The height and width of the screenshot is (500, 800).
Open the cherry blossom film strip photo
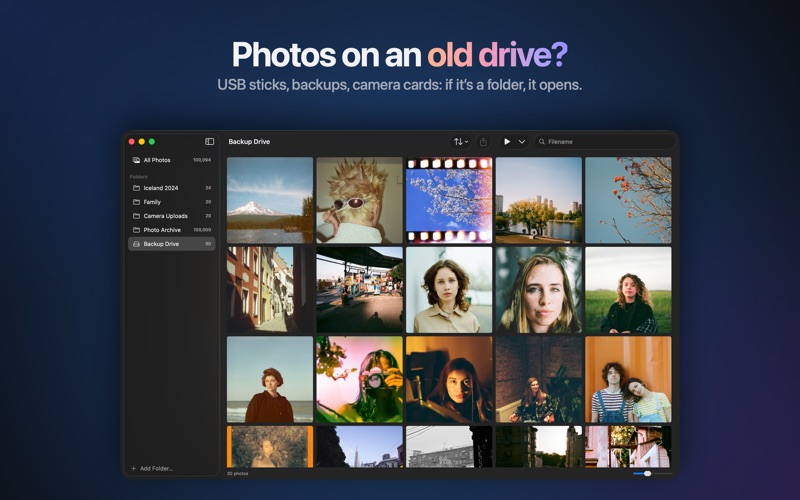(449, 200)
